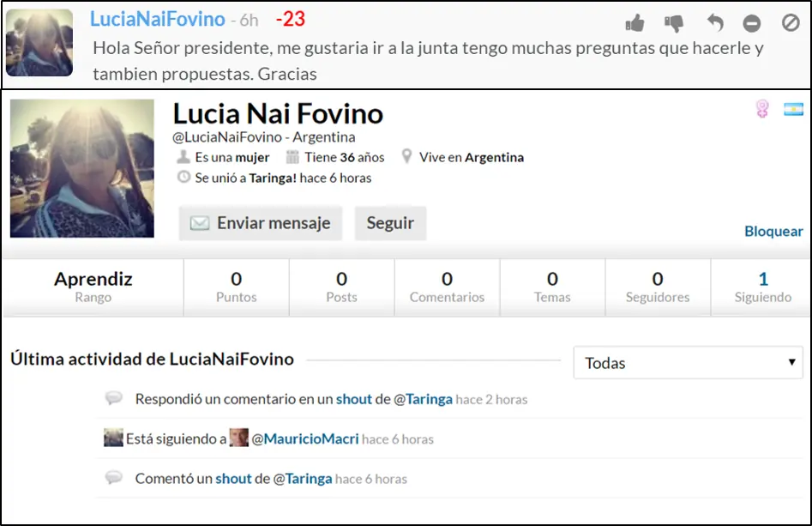
Task: Open @Taringa link in 'Comentó un shout' row
Action: [303, 478]
